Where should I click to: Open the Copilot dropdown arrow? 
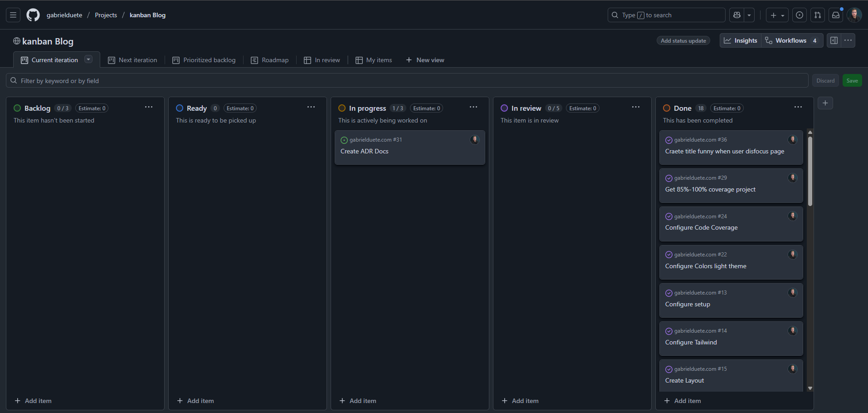pyautogui.click(x=749, y=15)
